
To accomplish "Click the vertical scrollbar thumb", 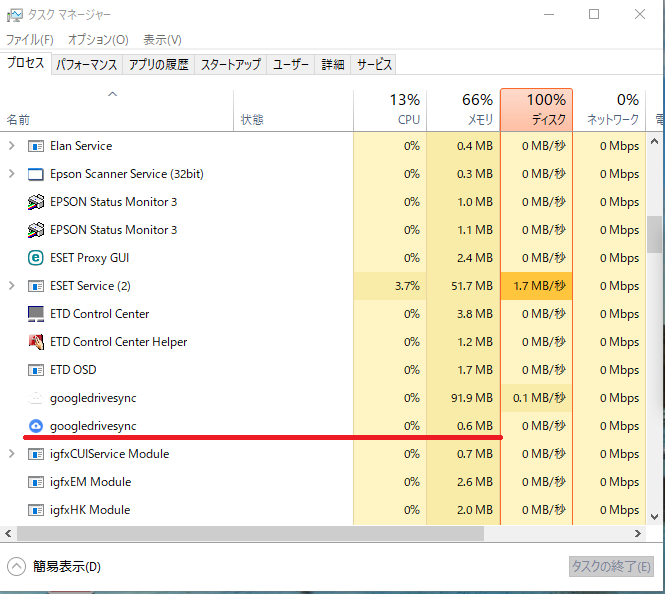I will point(655,234).
